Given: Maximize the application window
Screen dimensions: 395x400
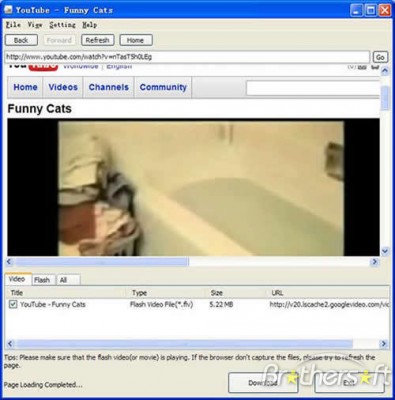Looking at the screenshot, I should pos(370,10).
